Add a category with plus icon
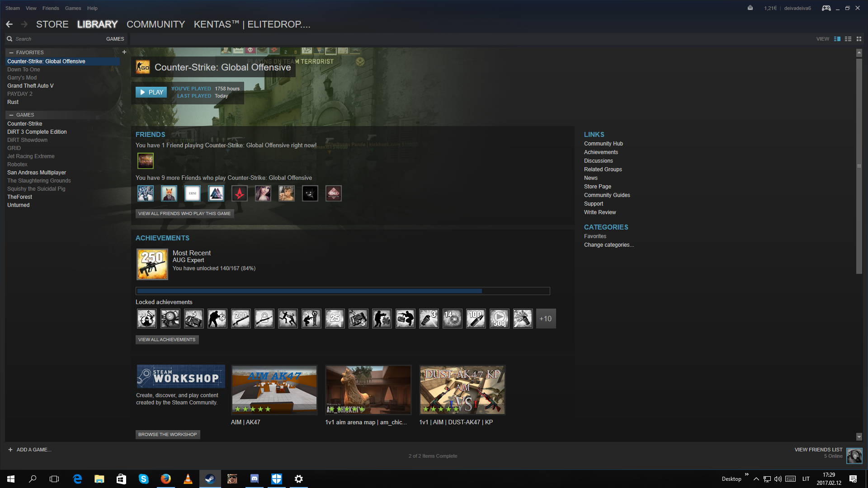Screen dimensions: 868x488 (124, 52)
